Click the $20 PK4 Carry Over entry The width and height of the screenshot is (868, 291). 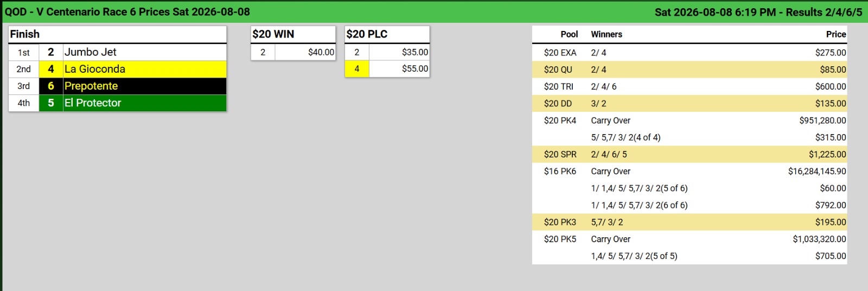click(x=610, y=121)
